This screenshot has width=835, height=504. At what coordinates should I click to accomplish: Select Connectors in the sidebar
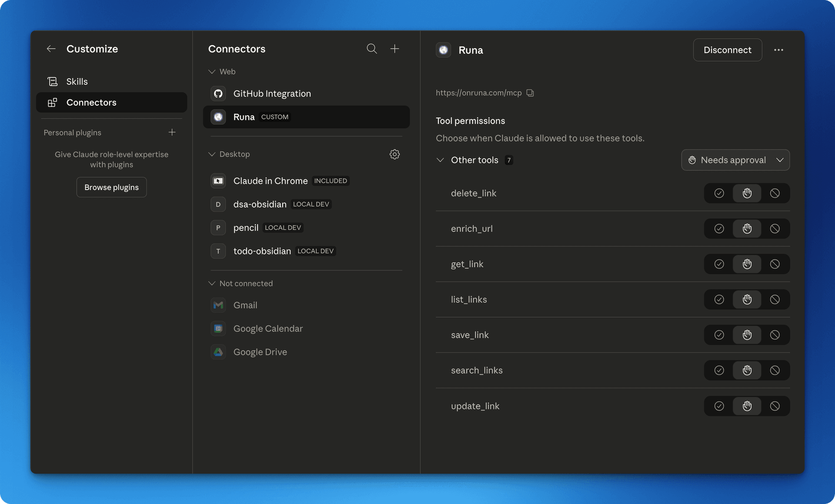[111, 102]
